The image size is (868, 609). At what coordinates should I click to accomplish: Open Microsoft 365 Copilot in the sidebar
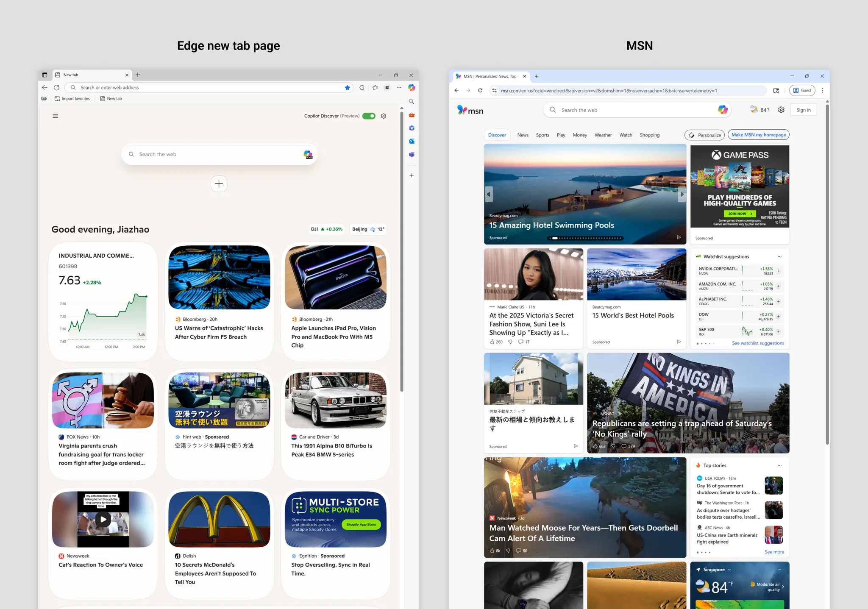[411, 128]
